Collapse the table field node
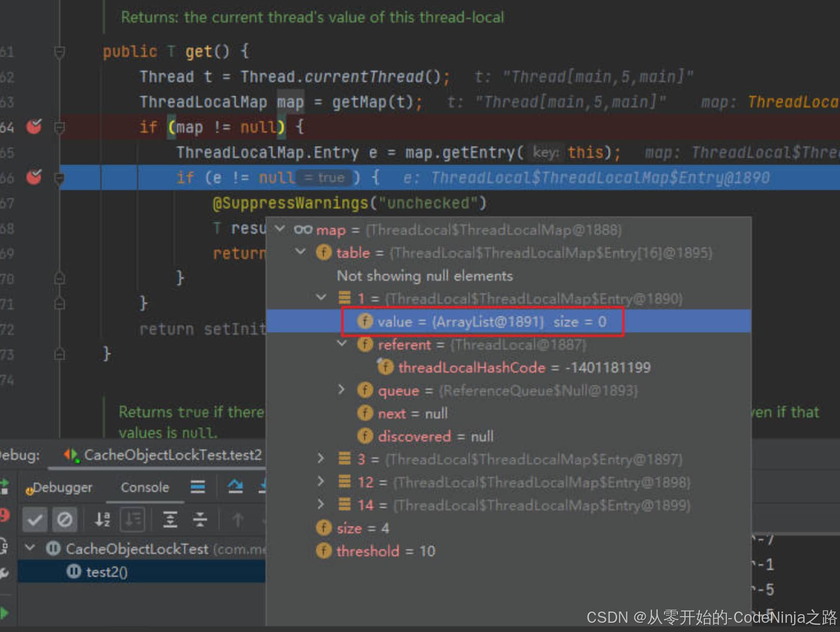The width and height of the screenshot is (840, 632). 301,252
